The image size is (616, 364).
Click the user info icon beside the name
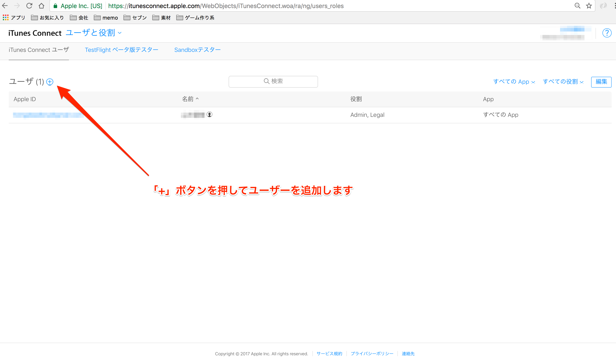209,115
